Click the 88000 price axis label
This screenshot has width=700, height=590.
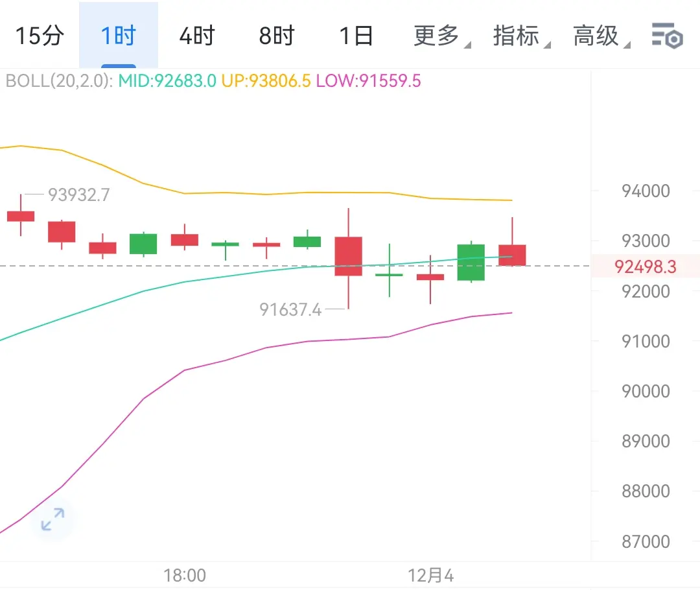[646, 491]
